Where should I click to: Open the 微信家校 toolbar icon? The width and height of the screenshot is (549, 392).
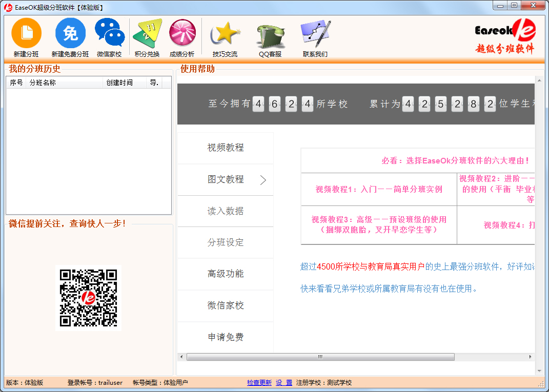(109, 33)
